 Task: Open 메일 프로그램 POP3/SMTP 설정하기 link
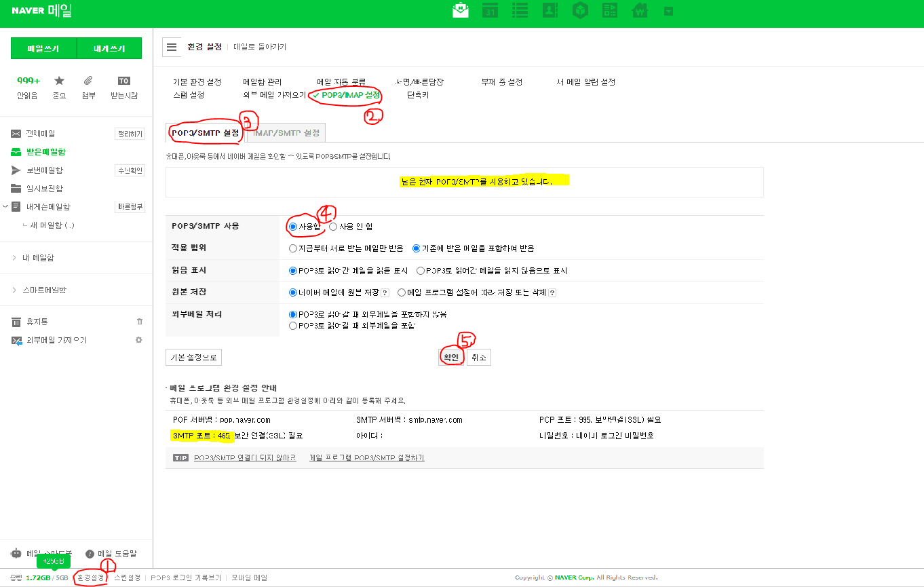[367, 458]
